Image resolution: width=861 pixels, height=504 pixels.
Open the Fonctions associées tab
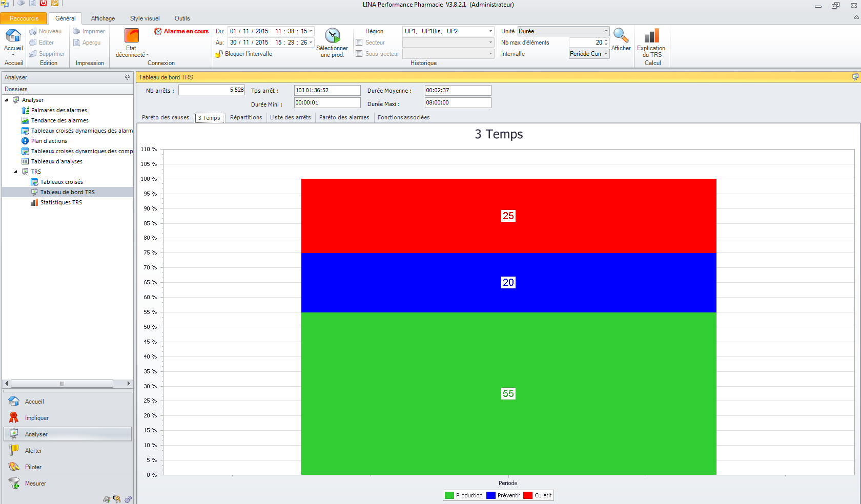404,117
